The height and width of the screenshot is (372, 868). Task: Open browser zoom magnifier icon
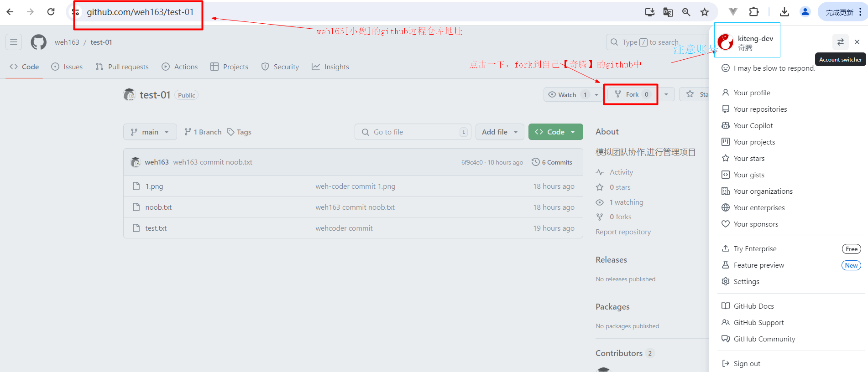click(686, 12)
